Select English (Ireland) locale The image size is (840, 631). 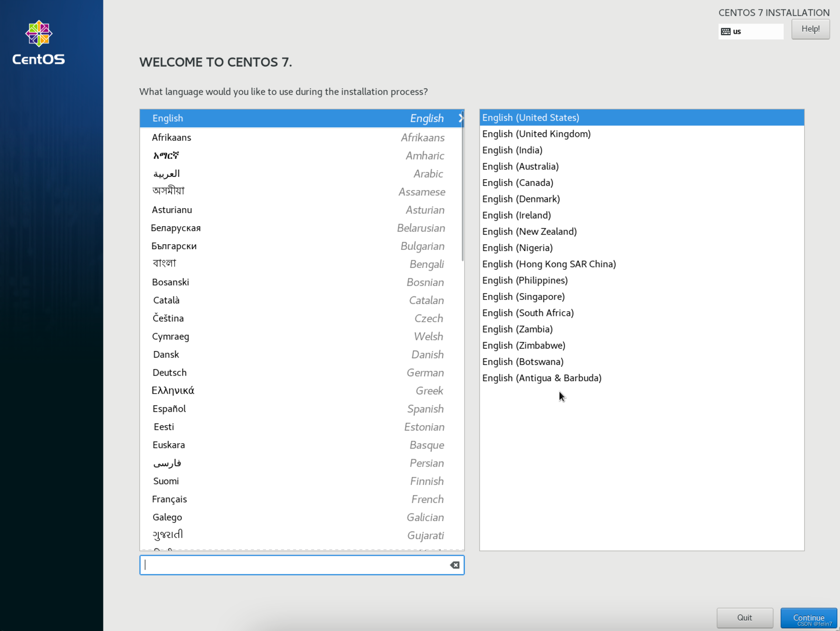coord(642,215)
